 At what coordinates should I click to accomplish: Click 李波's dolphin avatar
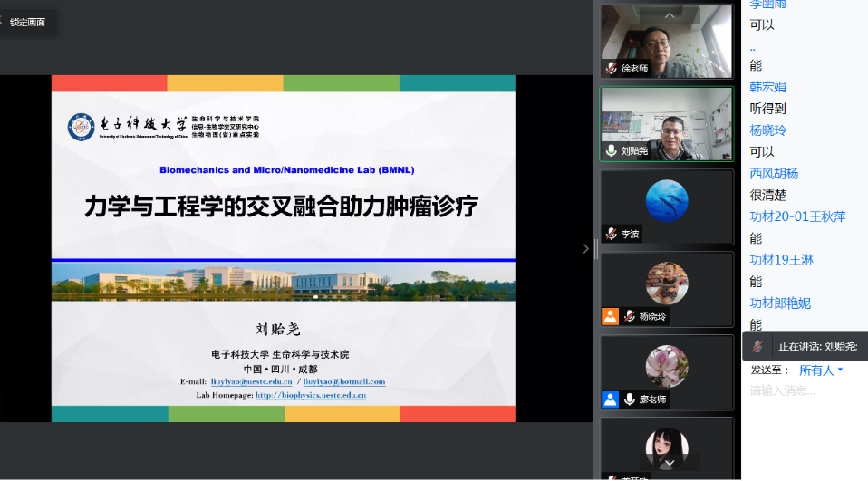pos(666,200)
